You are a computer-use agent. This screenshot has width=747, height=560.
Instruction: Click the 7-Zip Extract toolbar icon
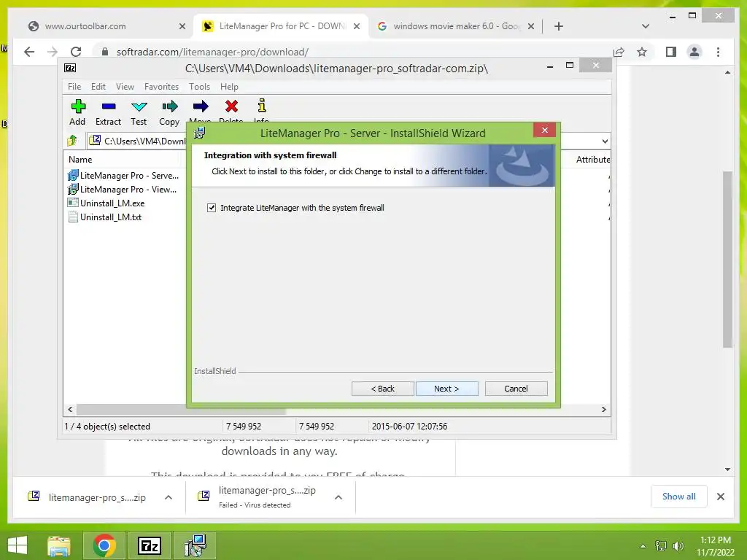coord(109,106)
